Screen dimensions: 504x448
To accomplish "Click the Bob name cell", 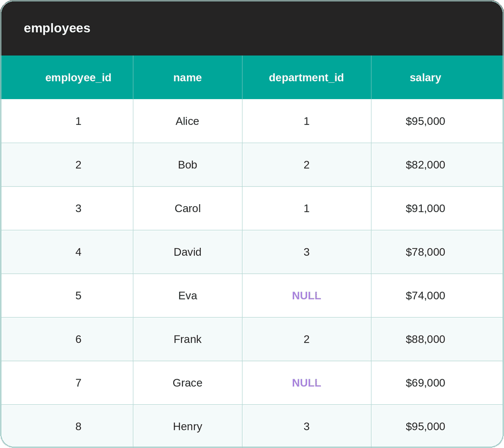I will point(188,165).
